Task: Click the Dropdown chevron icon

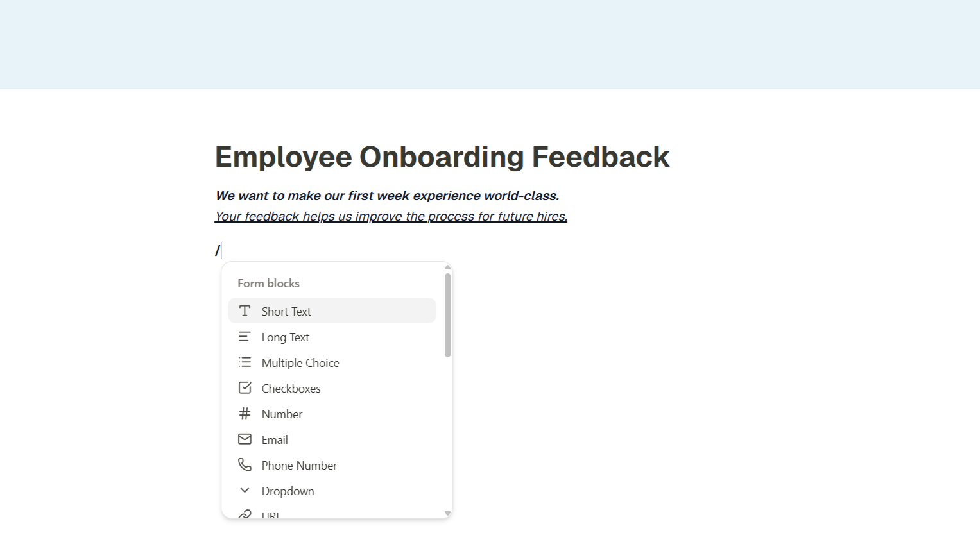Action: (x=245, y=491)
